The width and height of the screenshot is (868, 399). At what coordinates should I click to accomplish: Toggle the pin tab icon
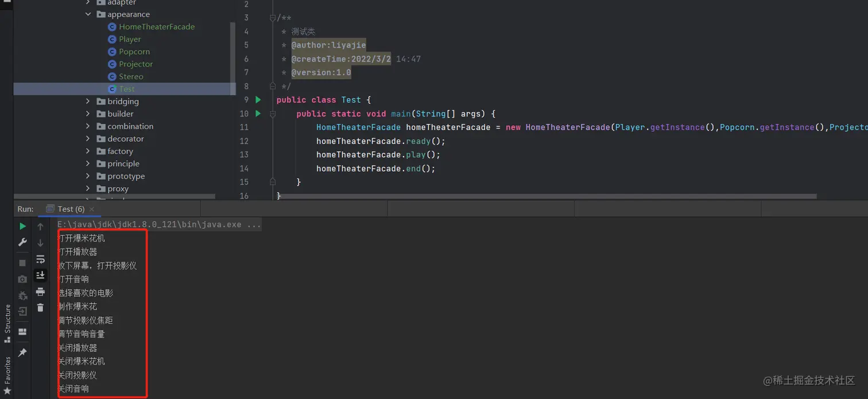point(22,352)
